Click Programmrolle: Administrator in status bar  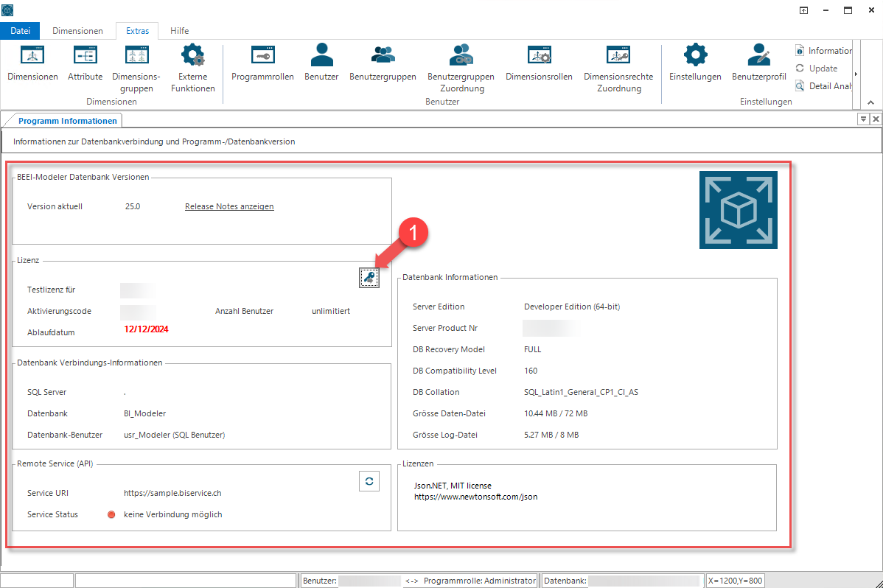(x=479, y=581)
